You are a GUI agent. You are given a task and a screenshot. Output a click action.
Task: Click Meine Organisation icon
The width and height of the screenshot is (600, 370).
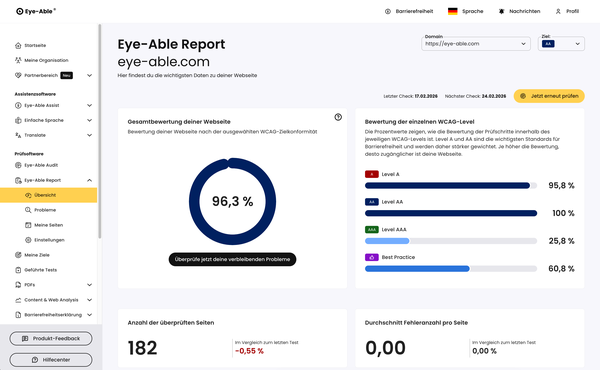point(18,60)
